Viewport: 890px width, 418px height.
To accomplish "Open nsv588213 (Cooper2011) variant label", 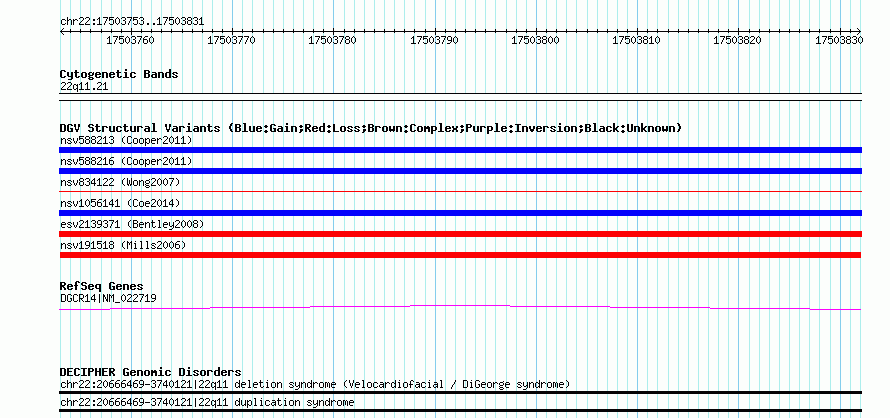I will coord(126,140).
